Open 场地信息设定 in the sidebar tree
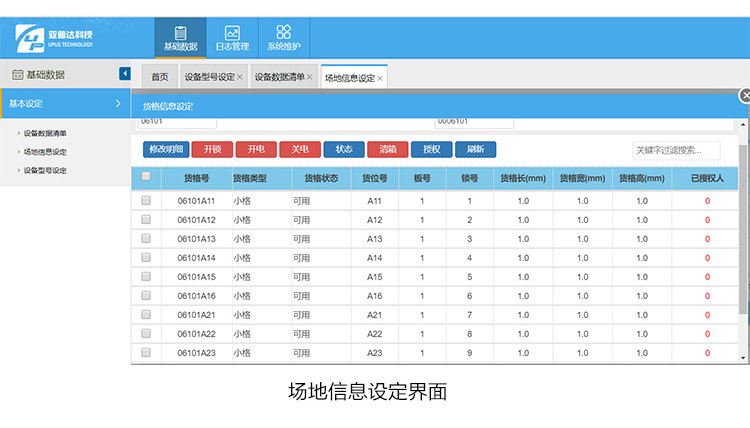Screen dimensions: 750x428 tap(45, 152)
